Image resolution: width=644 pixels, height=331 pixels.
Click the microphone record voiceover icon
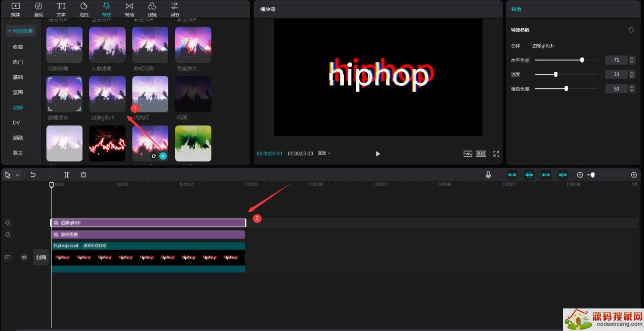click(x=488, y=175)
